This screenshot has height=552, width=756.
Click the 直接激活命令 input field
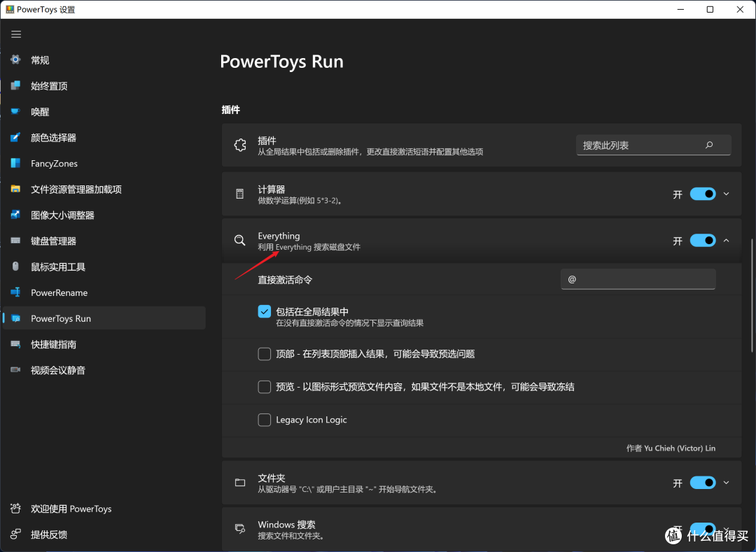tap(638, 278)
